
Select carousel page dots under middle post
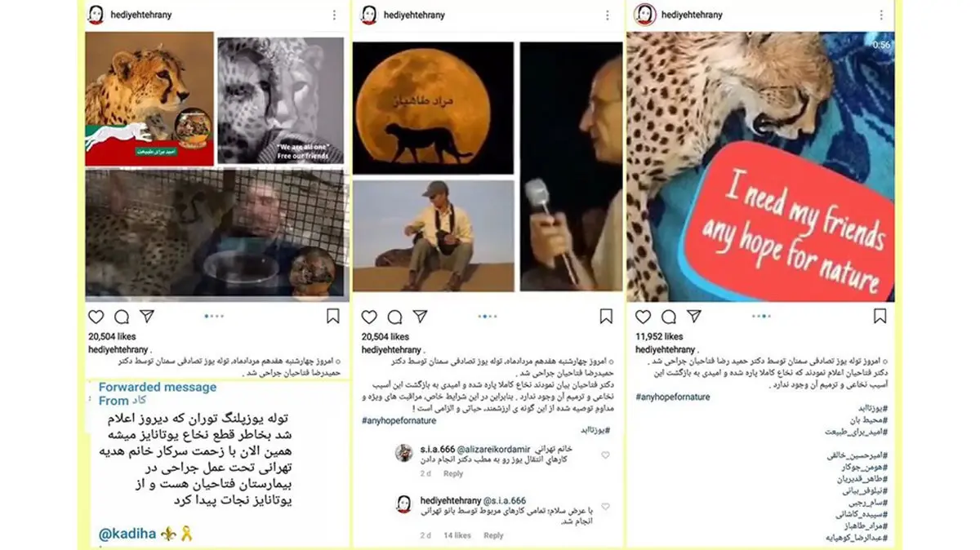tap(488, 316)
